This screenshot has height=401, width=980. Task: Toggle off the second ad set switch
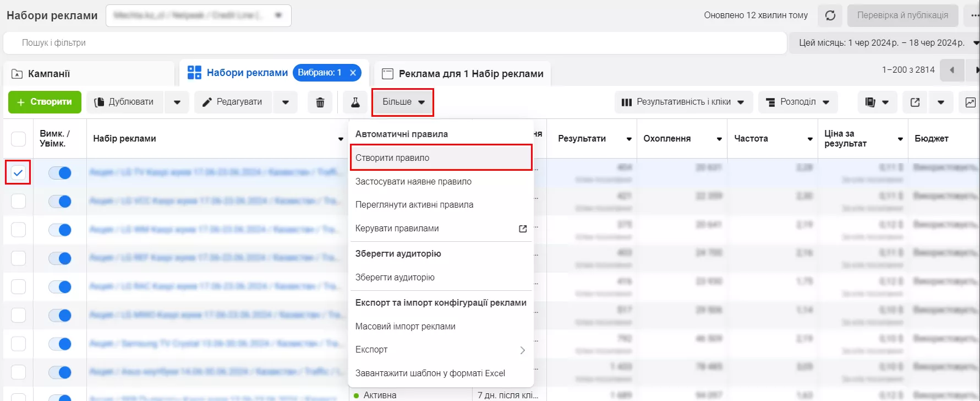pos(60,202)
